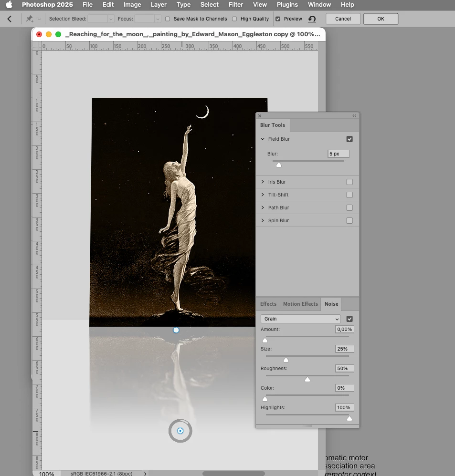
Task: Open the File menu
Action: (87, 5)
